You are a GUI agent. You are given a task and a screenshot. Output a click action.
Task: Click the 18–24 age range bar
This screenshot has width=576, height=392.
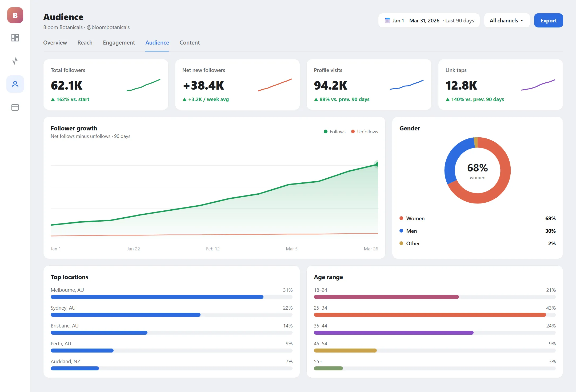[x=435, y=297]
